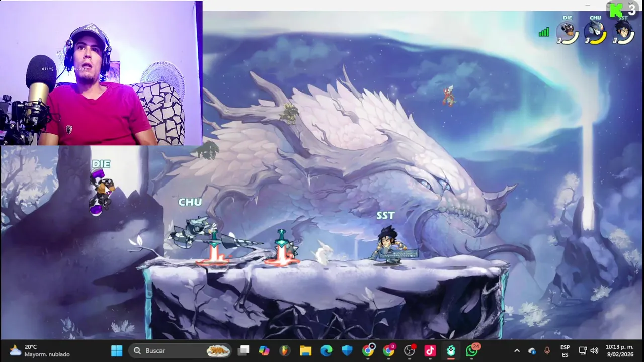Image resolution: width=644 pixels, height=362 pixels.
Task: Click the Buscar search box in taskbar
Action: point(180,350)
